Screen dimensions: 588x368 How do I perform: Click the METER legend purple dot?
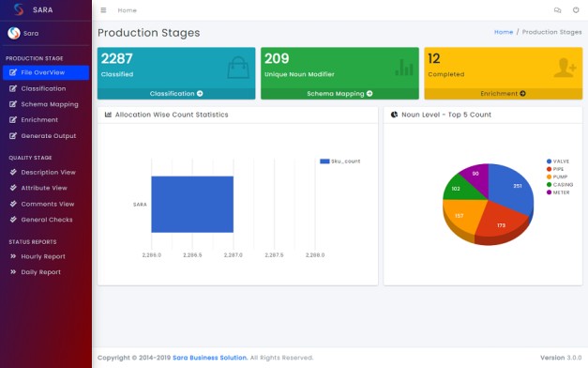(x=549, y=192)
